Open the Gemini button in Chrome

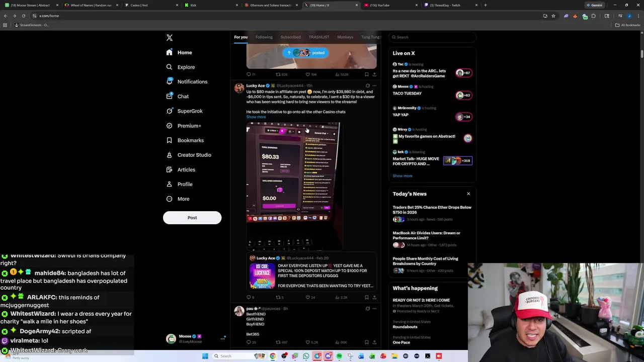pos(595,5)
